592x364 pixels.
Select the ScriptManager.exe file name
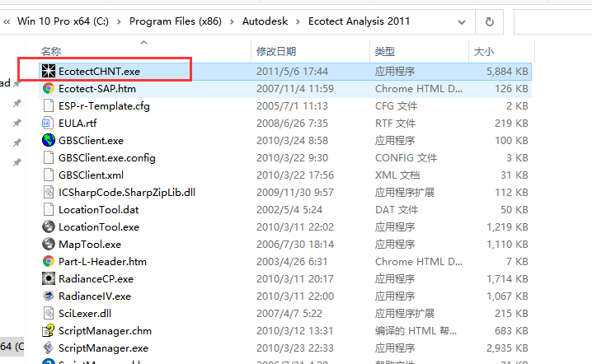click(103, 348)
